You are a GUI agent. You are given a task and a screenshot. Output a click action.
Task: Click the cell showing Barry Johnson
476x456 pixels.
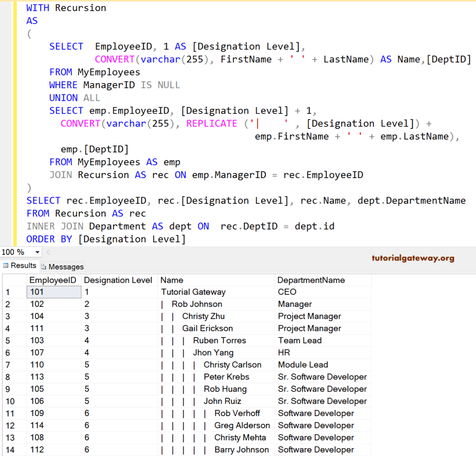click(x=241, y=449)
